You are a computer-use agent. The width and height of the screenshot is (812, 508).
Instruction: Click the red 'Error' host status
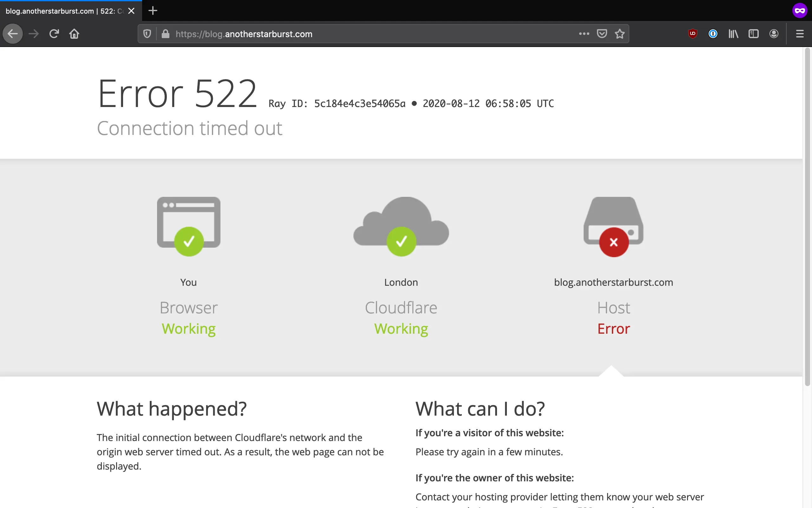click(x=614, y=329)
